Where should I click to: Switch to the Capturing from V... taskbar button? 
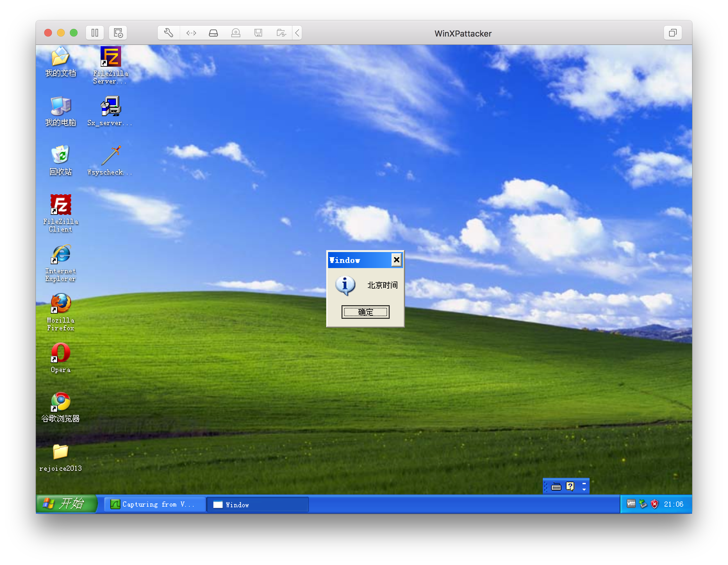tap(155, 504)
